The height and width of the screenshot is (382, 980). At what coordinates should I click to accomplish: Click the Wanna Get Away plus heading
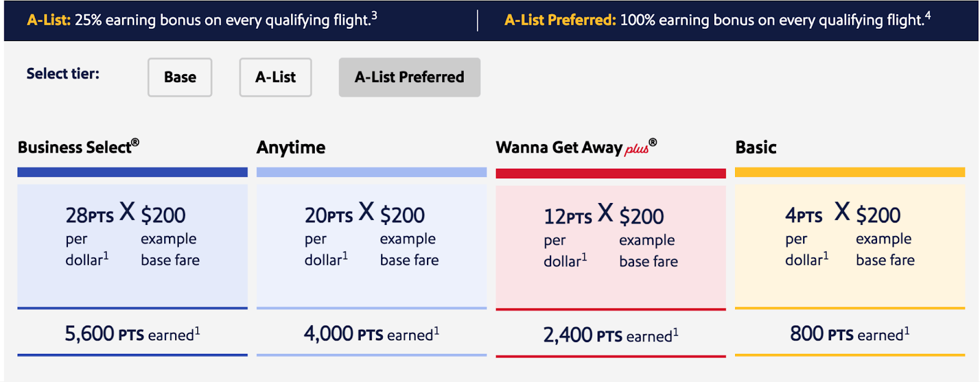click(x=576, y=148)
